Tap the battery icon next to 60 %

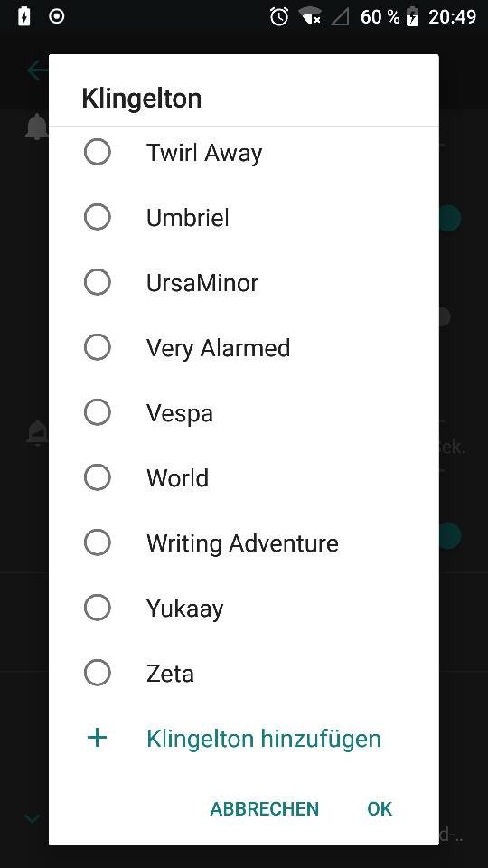pyautogui.click(x=412, y=16)
